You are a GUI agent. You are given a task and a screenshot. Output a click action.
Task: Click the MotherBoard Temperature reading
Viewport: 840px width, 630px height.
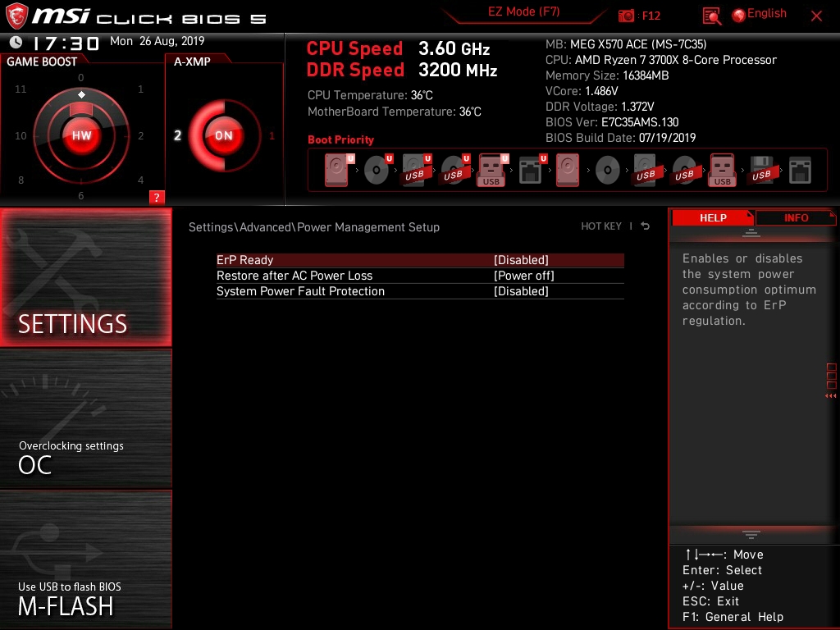point(395,112)
